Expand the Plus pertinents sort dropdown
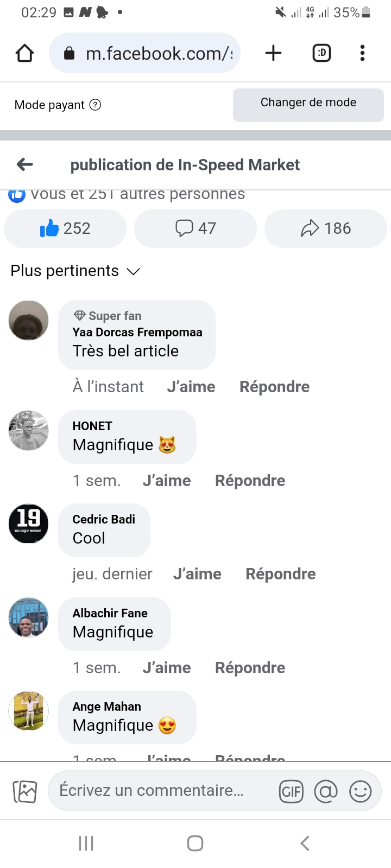This screenshot has height=868, width=391. [75, 271]
